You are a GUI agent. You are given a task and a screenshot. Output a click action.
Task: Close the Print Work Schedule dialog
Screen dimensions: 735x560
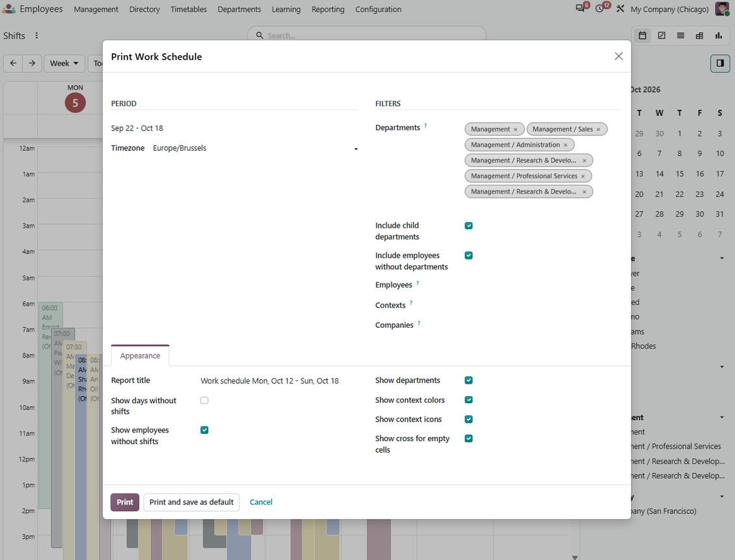[619, 56]
